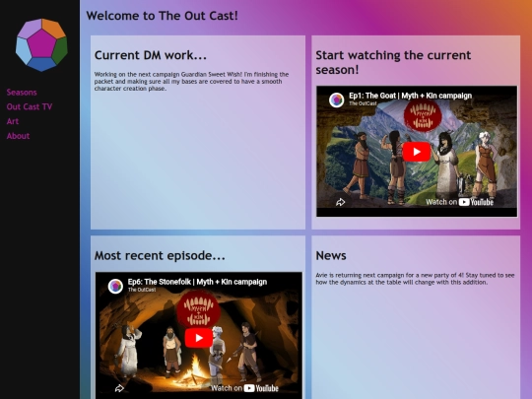
Task: Open the Art page
Action: pyautogui.click(x=13, y=121)
